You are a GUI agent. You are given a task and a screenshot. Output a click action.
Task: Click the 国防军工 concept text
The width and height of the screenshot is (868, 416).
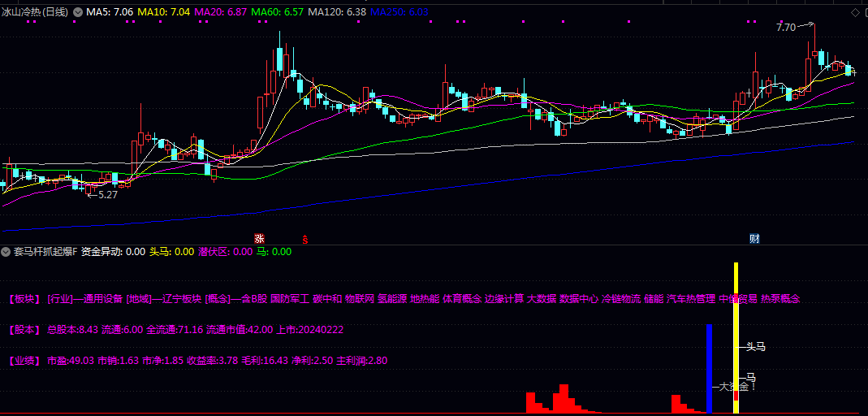pos(290,299)
